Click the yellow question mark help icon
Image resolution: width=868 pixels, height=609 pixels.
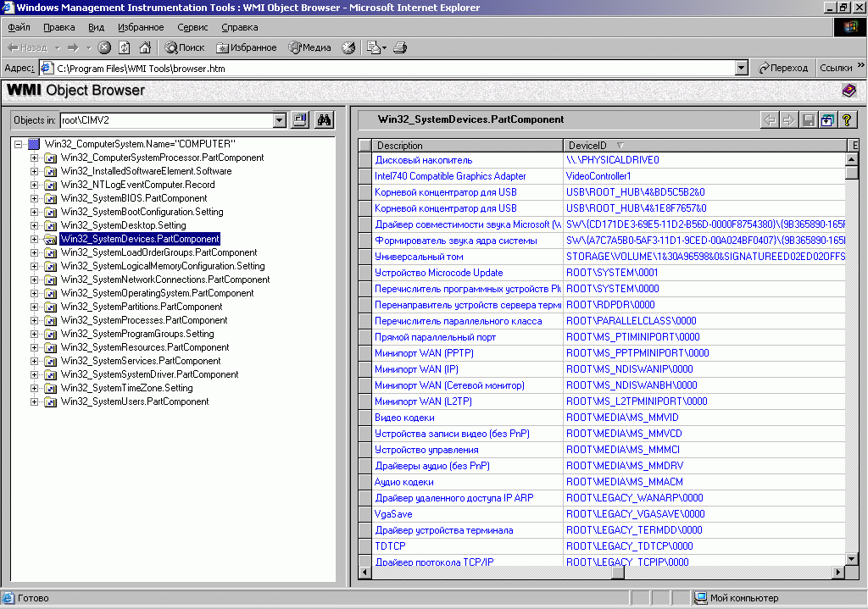(x=847, y=120)
